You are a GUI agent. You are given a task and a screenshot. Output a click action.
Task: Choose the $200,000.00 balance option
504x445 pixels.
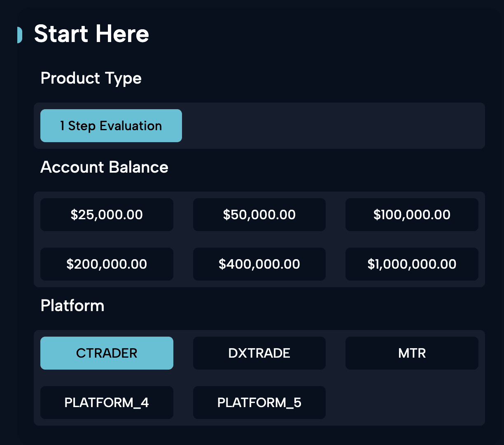point(107,264)
